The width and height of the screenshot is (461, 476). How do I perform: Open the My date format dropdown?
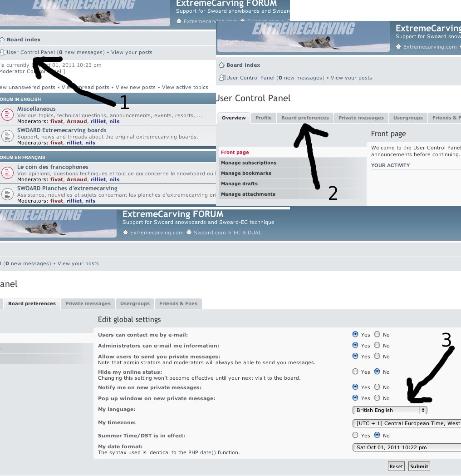pyautogui.click(x=407, y=447)
